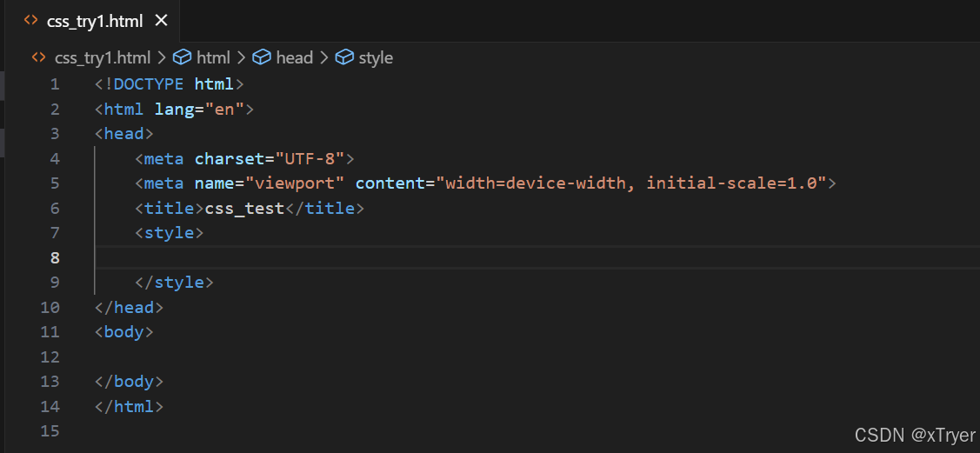Click the cube icon beside head breadcrumb

262,57
